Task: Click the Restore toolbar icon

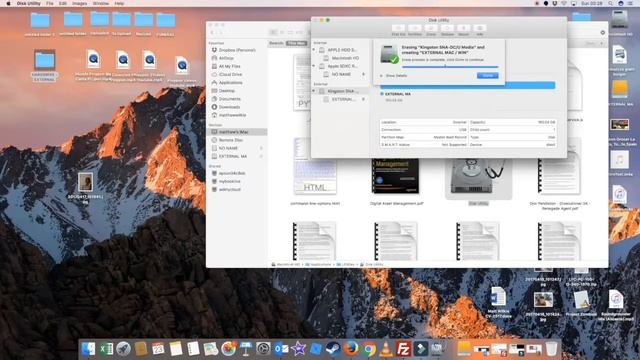Action: pyautogui.click(x=447, y=29)
